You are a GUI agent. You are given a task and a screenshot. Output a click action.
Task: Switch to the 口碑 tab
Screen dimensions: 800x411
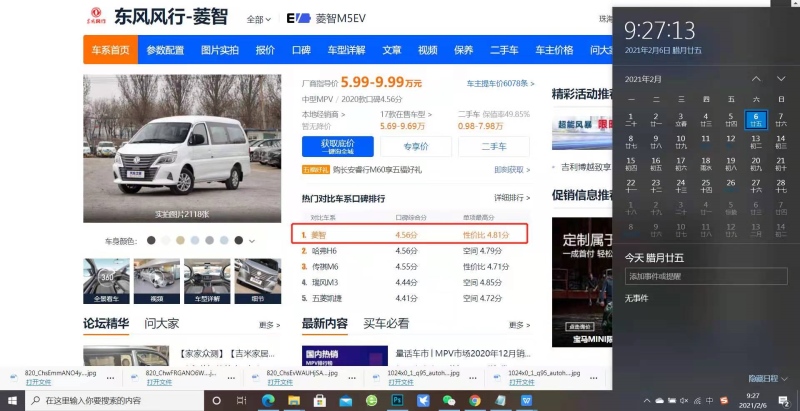(x=301, y=50)
